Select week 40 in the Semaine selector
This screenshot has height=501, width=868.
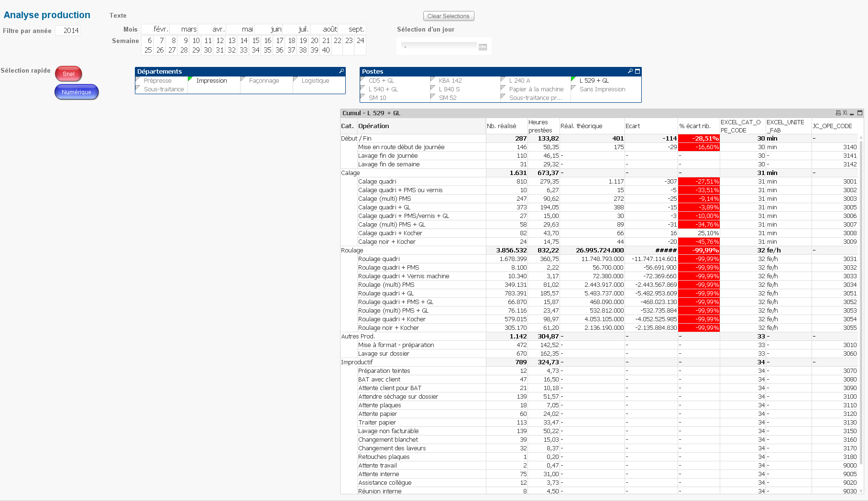coord(326,50)
